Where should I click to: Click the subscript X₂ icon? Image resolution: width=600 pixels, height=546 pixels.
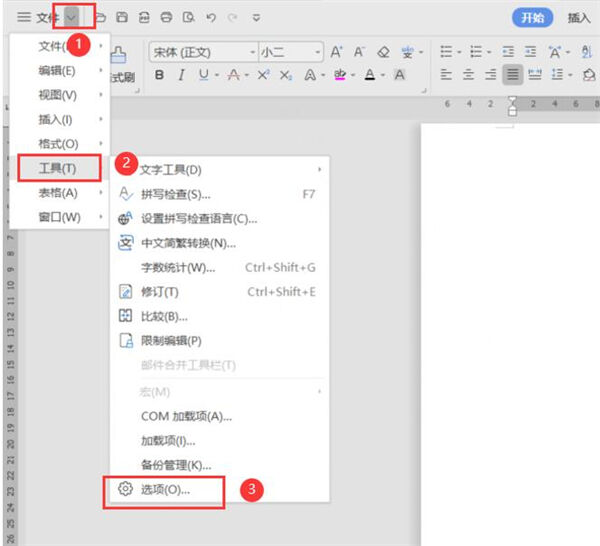click(286, 75)
